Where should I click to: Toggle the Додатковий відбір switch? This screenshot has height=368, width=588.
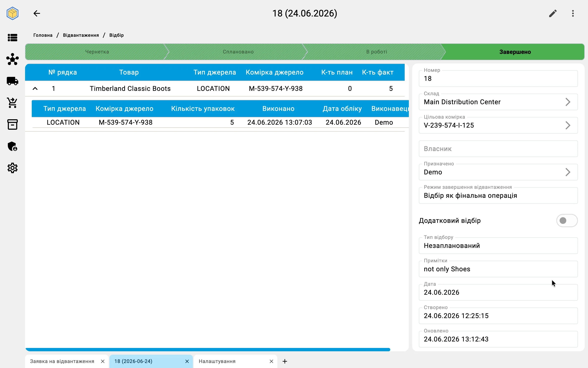coord(566,221)
